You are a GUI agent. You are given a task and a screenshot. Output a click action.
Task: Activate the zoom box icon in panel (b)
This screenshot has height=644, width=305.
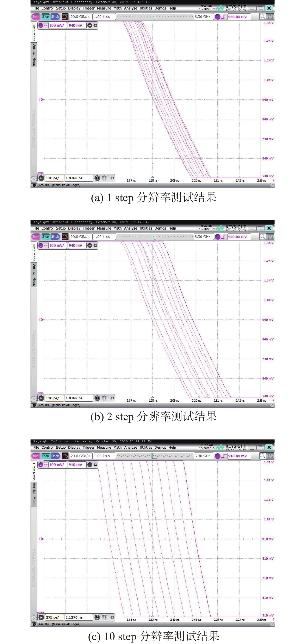[x=262, y=237]
